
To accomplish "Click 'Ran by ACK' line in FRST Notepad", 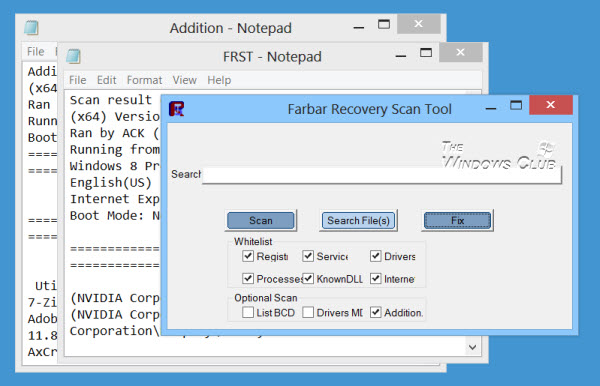I will point(114,133).
